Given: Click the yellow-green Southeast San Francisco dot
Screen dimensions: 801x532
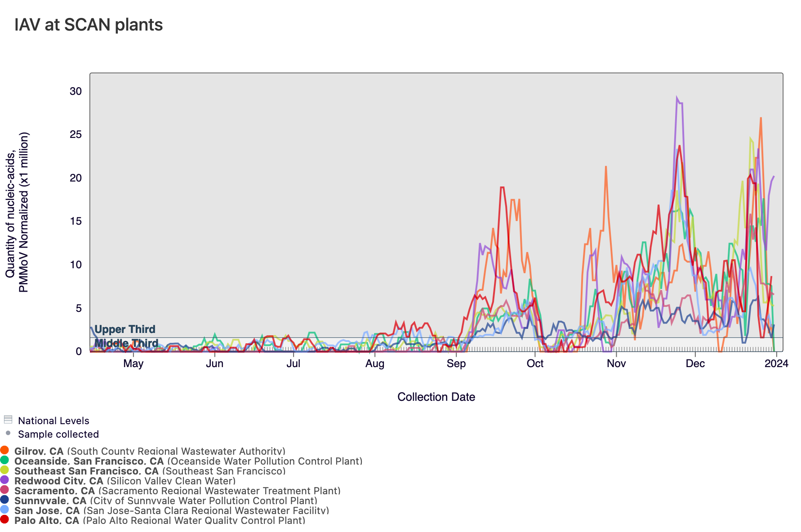Looking at the screenshot, I should point(4,470).
